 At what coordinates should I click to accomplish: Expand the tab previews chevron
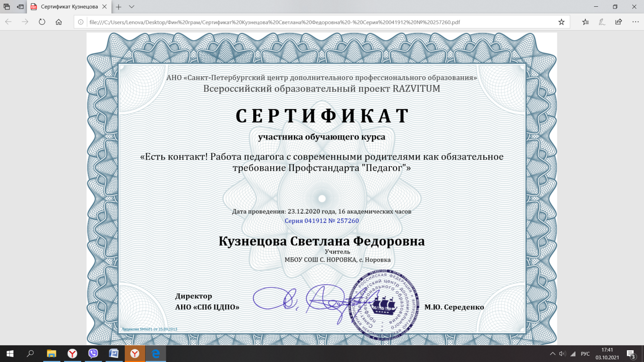132,7
